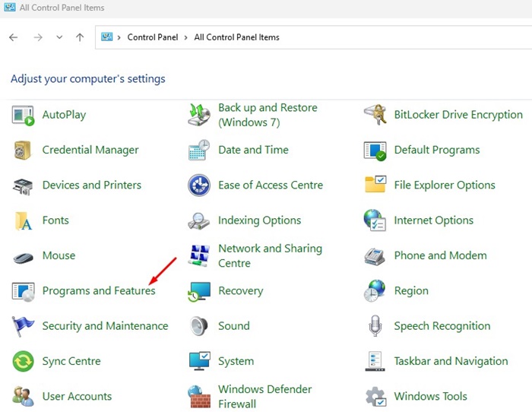Viewport: 532px width, 412px height.
Task: Select All Control Panel Items breadcrumb
Action: (x=236, y=37)
